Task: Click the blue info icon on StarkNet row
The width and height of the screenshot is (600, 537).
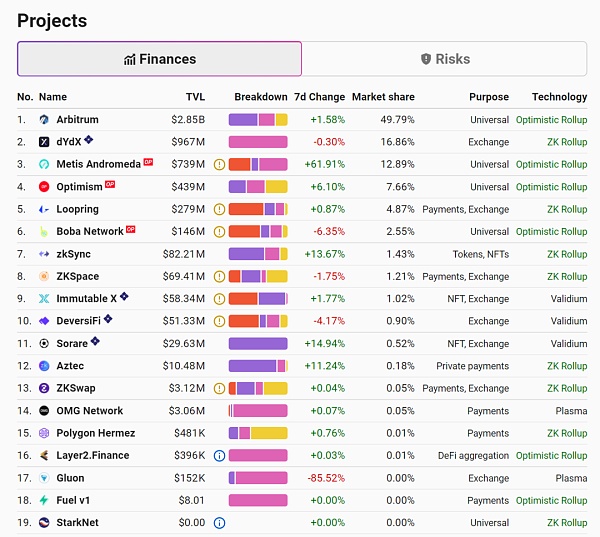Action: coord(219,523)
